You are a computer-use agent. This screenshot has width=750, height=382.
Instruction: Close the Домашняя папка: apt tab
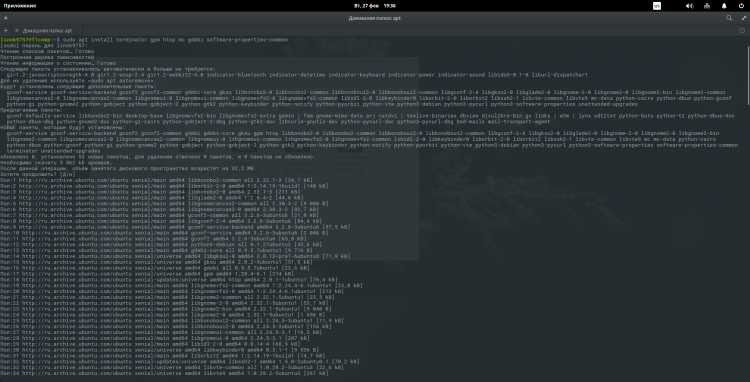pyautogui.click(x=17, y=30)
